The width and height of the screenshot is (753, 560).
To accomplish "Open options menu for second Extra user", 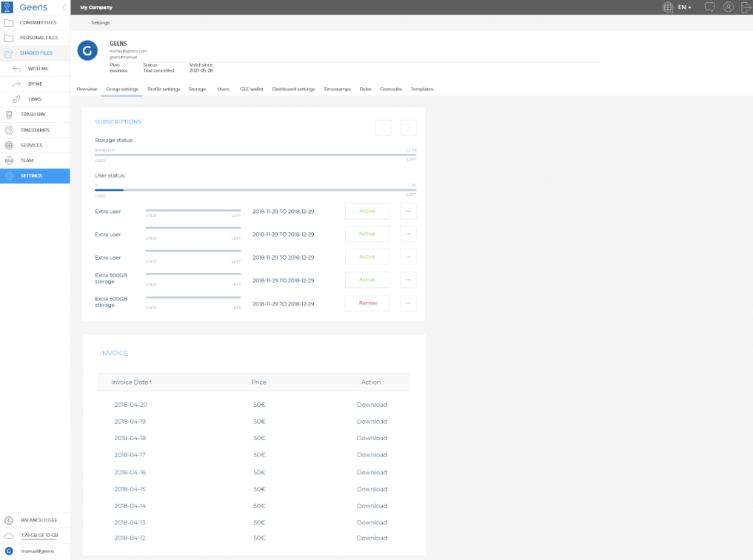I will 408,235.
